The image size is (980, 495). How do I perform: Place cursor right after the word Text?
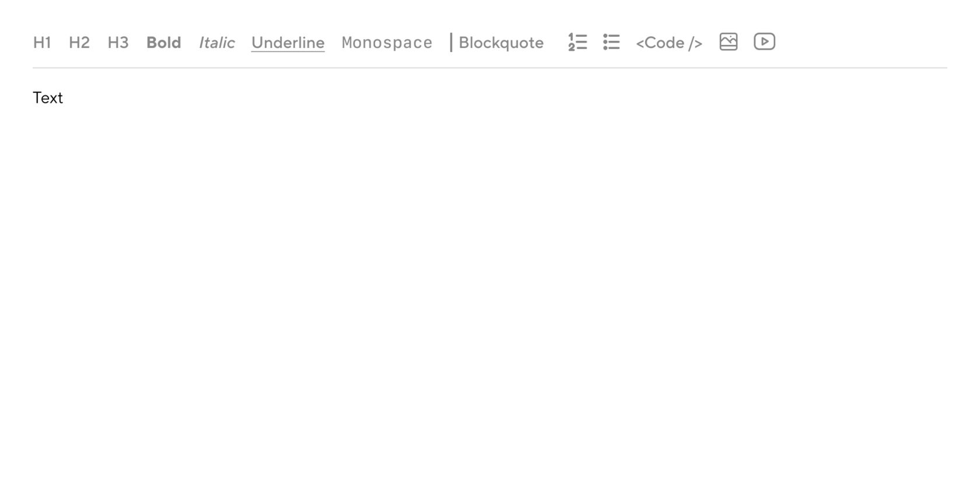pos(64,97)
